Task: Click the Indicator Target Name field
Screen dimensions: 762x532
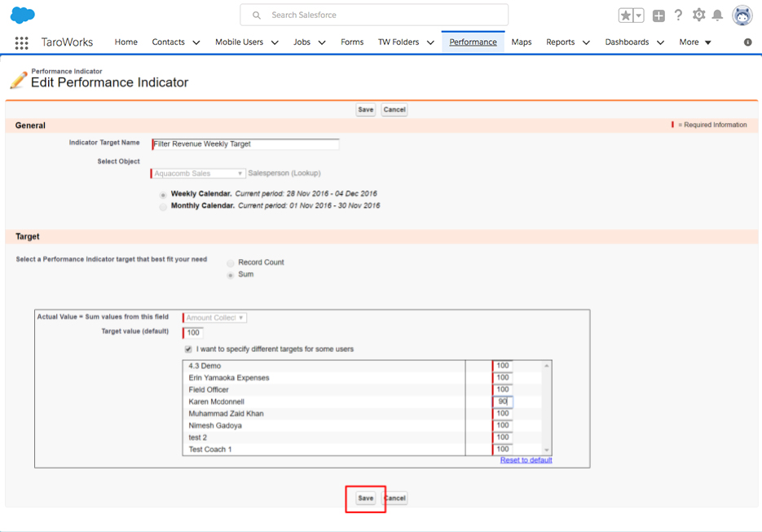Action: point(245,144)
